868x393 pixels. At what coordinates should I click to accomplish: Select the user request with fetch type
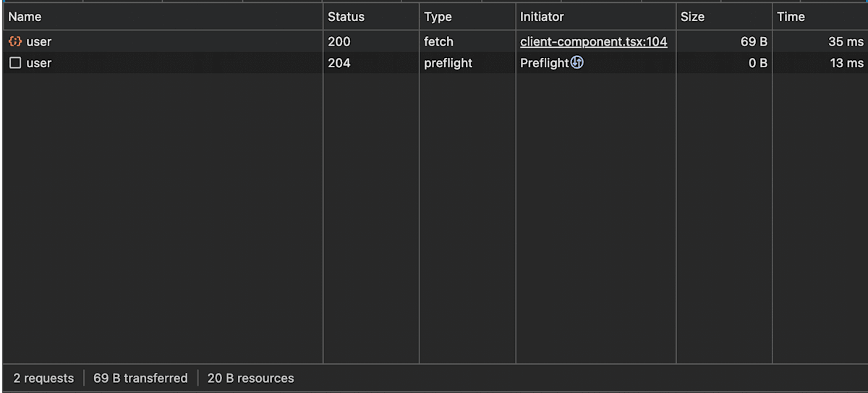tap(39, 42)
